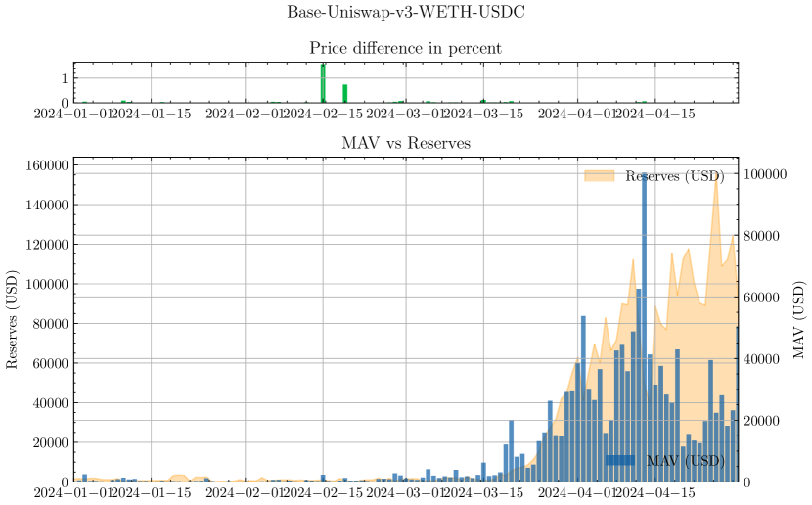Click the 40000 tick on the left Reserves axis

(50, 403)
